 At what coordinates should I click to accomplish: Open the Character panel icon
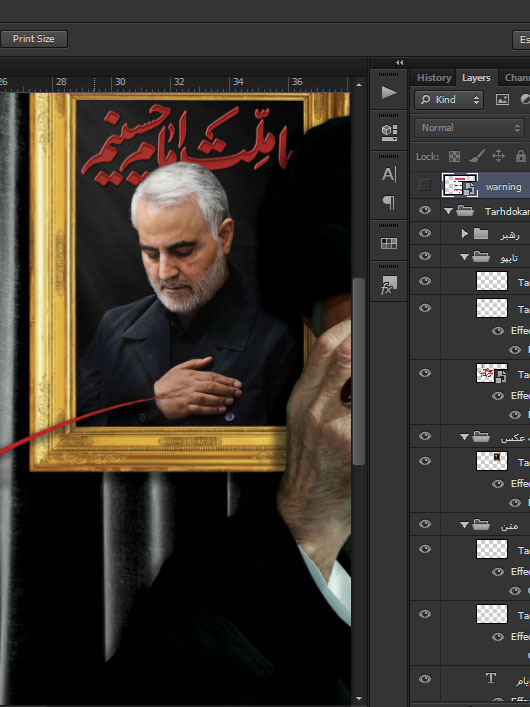[x=389, y=174]
